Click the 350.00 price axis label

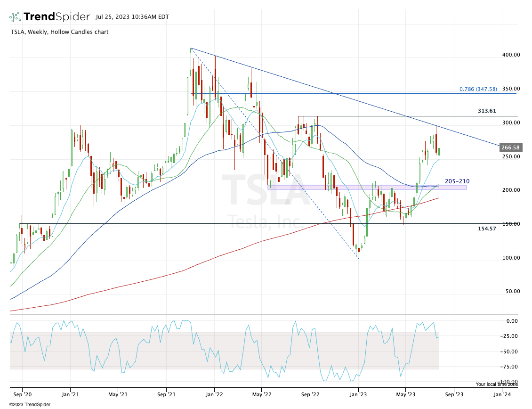pyautogui.click(x=511, y=89)
